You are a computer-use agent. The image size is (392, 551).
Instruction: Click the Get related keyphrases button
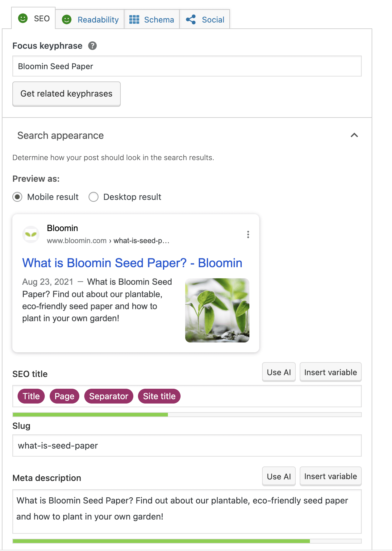pos(66,94)
